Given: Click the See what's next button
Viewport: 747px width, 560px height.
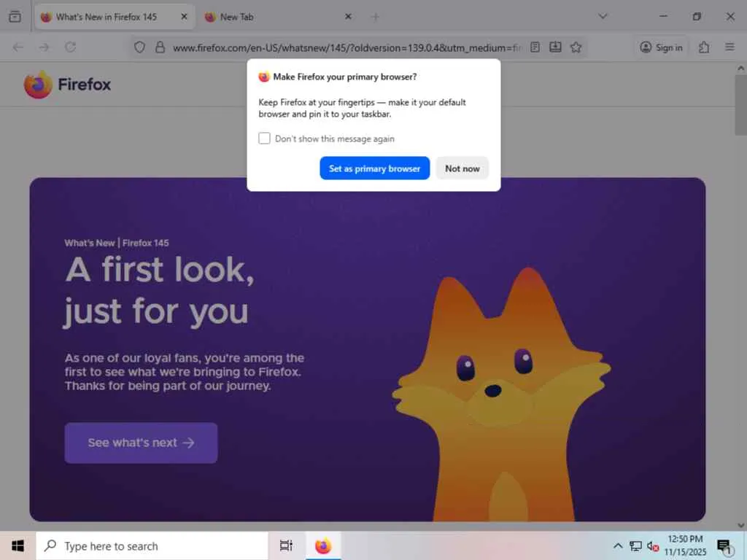Looking at the screenshot, I should [x=141, y=443].
